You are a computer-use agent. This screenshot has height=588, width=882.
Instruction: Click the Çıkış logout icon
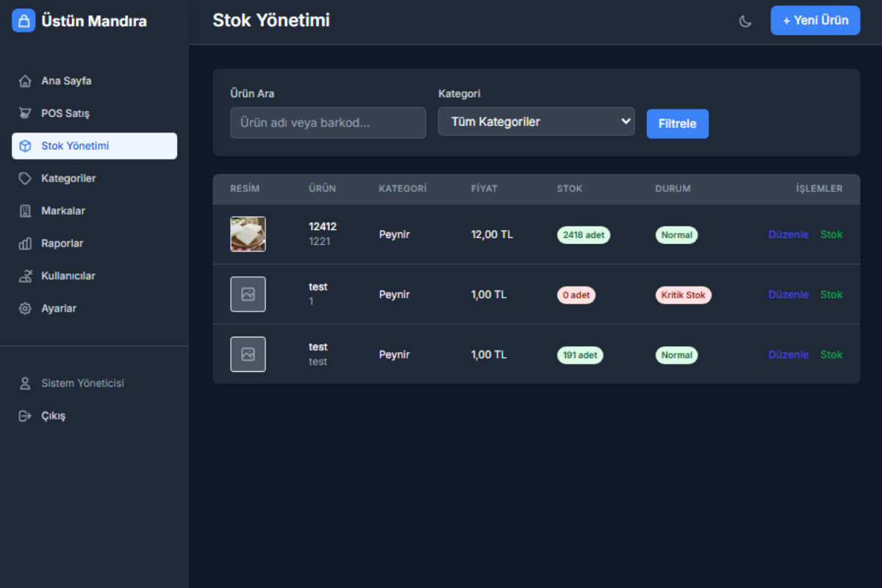click(25, 416)
